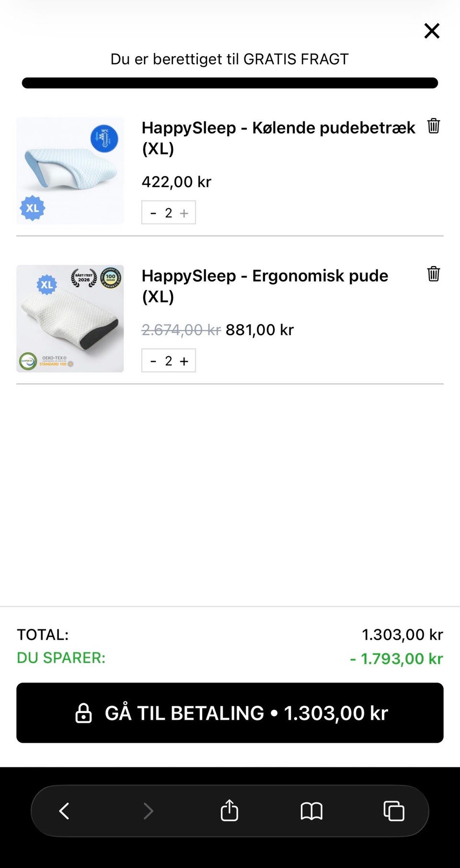Tap the free shipping progress bar
The height and width of the screenshot is (868, 460).
point(230,83)
